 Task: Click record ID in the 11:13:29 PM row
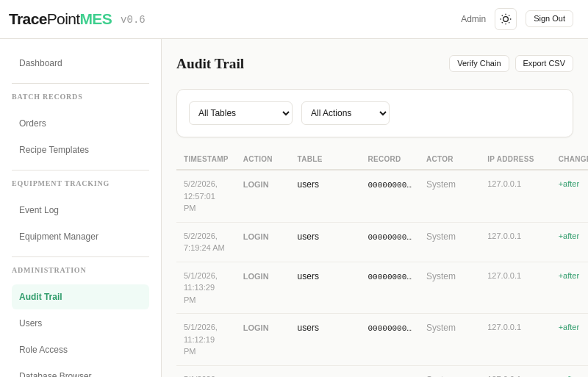pos(390,277)
